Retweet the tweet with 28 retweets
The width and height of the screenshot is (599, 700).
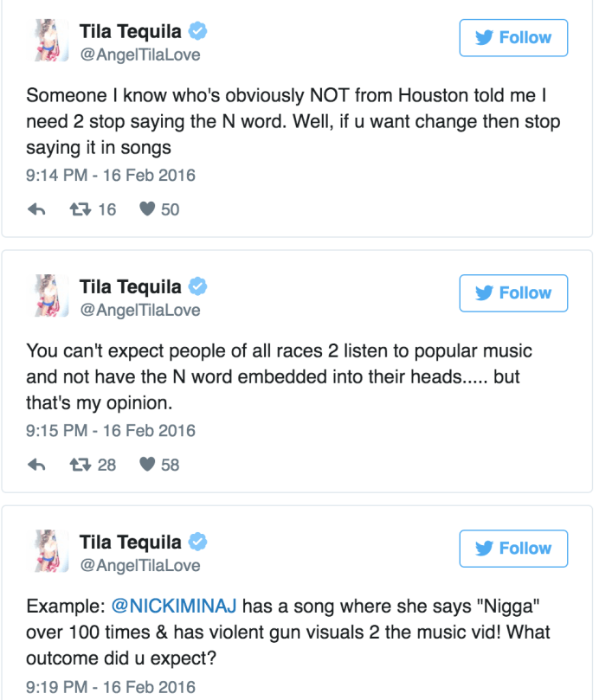(x=80, y=465)
